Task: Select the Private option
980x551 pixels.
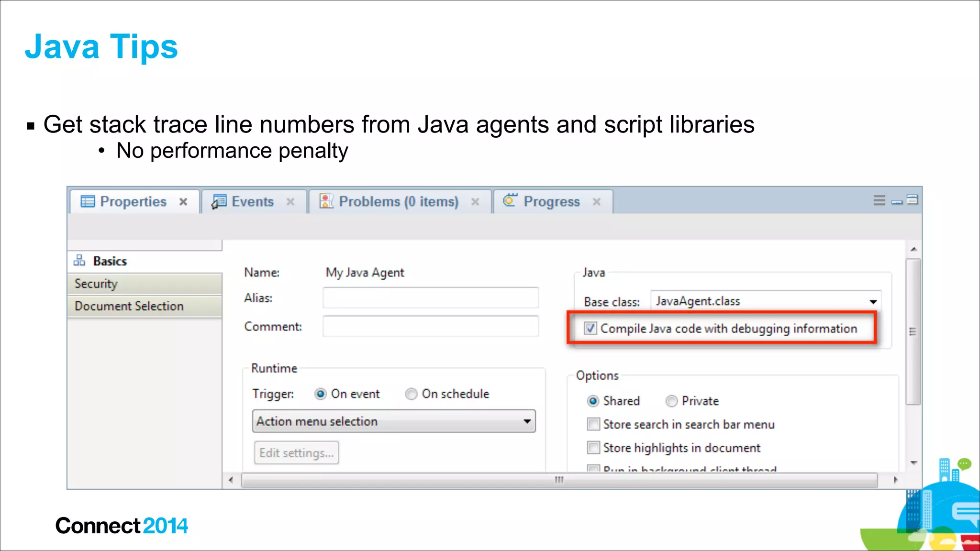Action: point(671,401)
